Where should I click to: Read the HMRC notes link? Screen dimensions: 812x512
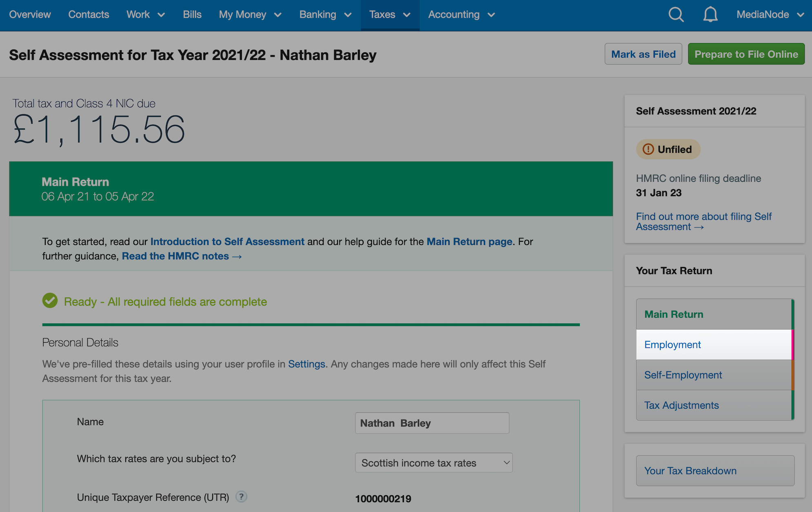(182, 256)
